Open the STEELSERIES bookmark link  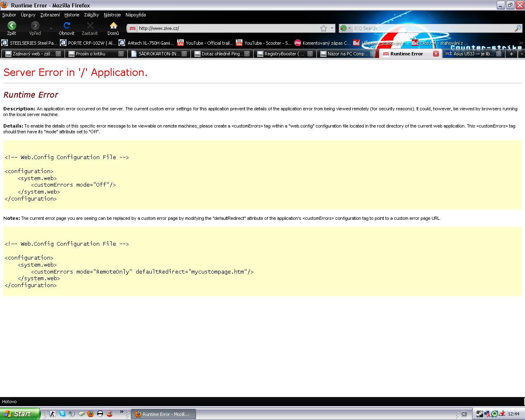(x=30, y=43)
